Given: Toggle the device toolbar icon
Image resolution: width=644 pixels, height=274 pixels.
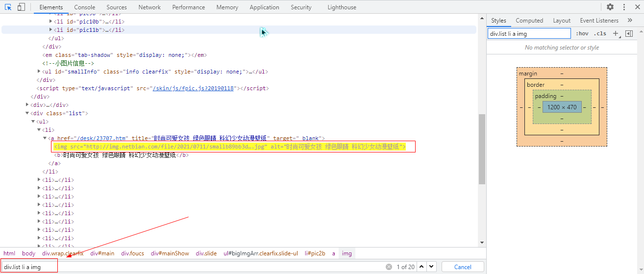Looking at the screenshot, I should click(x=21, y=7).
